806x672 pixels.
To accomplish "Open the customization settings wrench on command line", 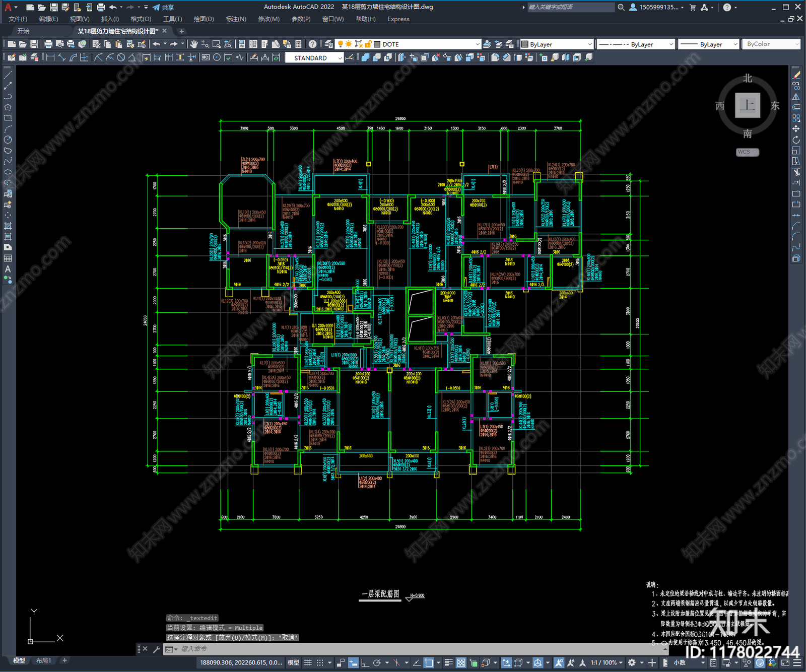I will pyautogui.click(x=156, y=649).
